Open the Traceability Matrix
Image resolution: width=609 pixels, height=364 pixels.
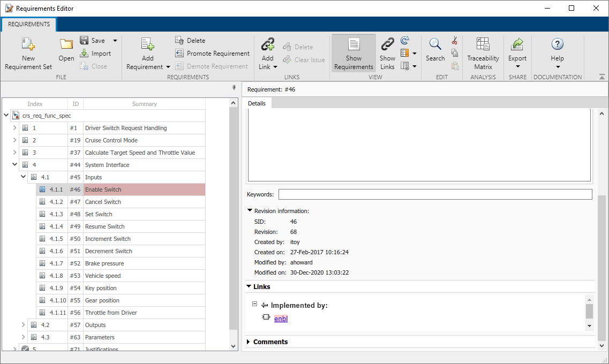pos(483,45)
